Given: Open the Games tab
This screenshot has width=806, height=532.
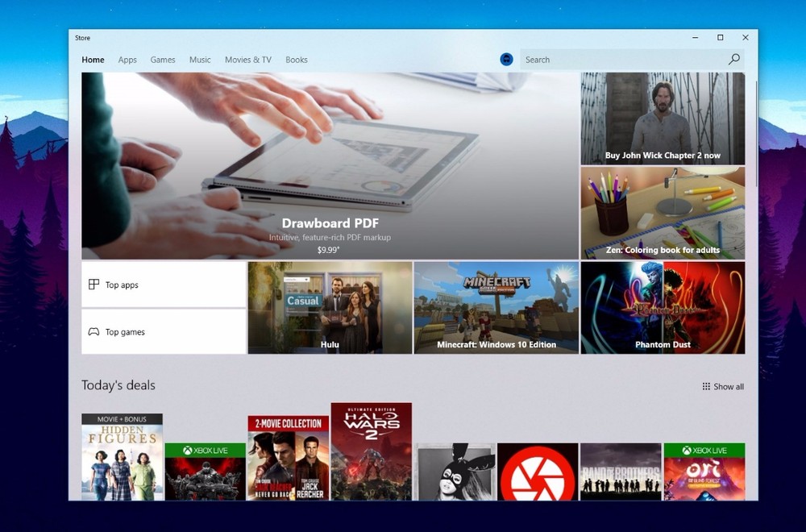Looking at the screenshot, I should pyautogui.click(x=163, y=60).
